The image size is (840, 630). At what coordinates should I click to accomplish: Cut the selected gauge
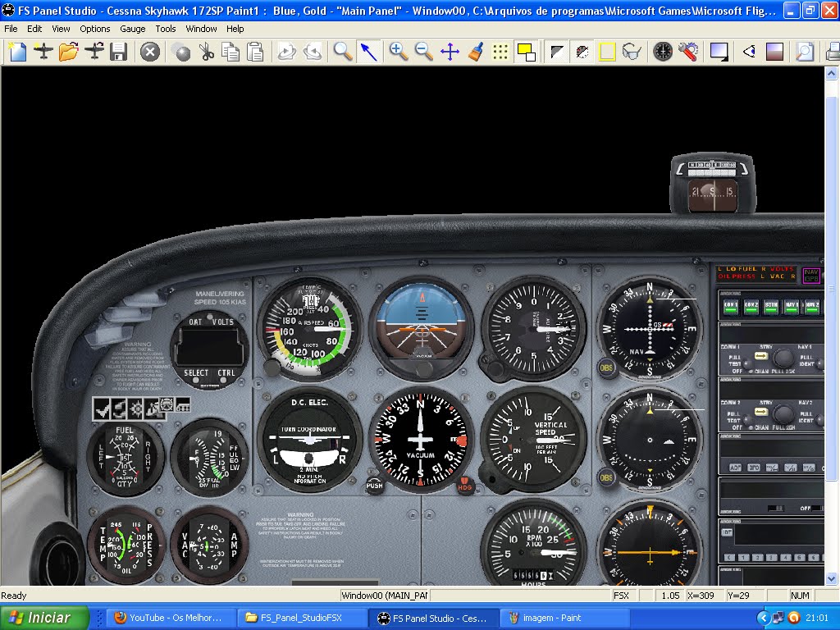tap(207, 51)
